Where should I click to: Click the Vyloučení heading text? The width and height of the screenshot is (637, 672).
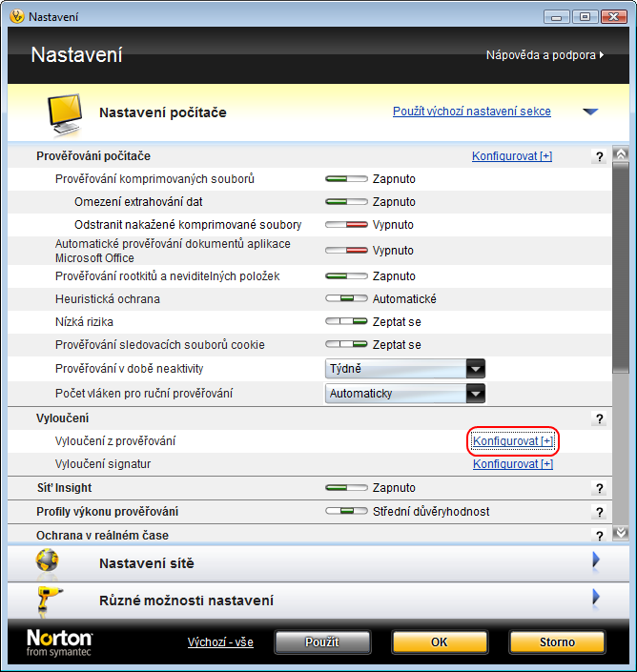click(63, 417)
